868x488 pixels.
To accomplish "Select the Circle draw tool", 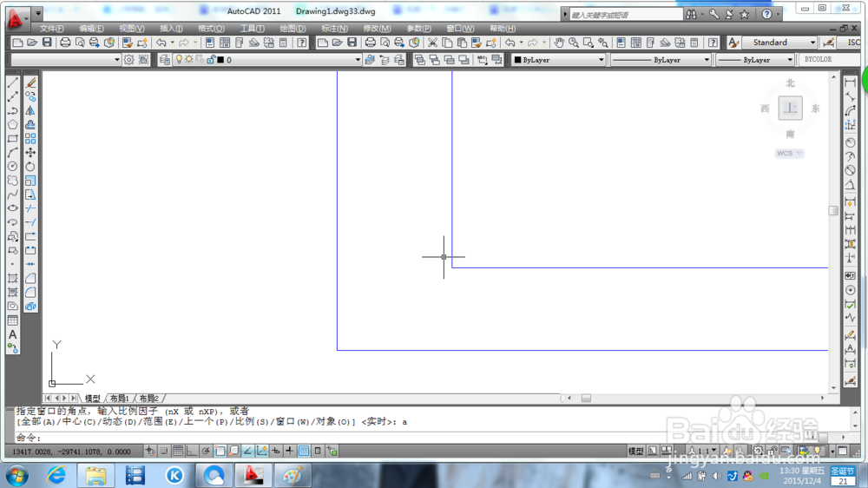I will click(x=13, y=166).
